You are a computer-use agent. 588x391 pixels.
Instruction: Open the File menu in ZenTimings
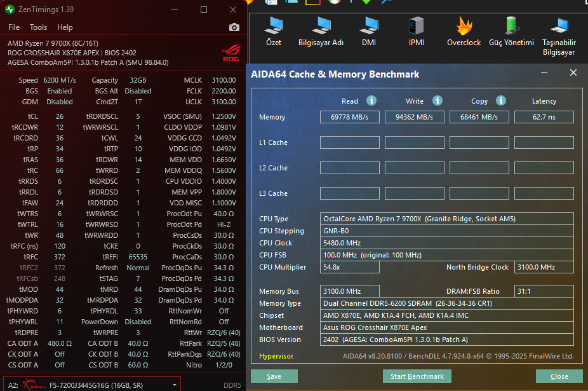click(x=14, y=27)
